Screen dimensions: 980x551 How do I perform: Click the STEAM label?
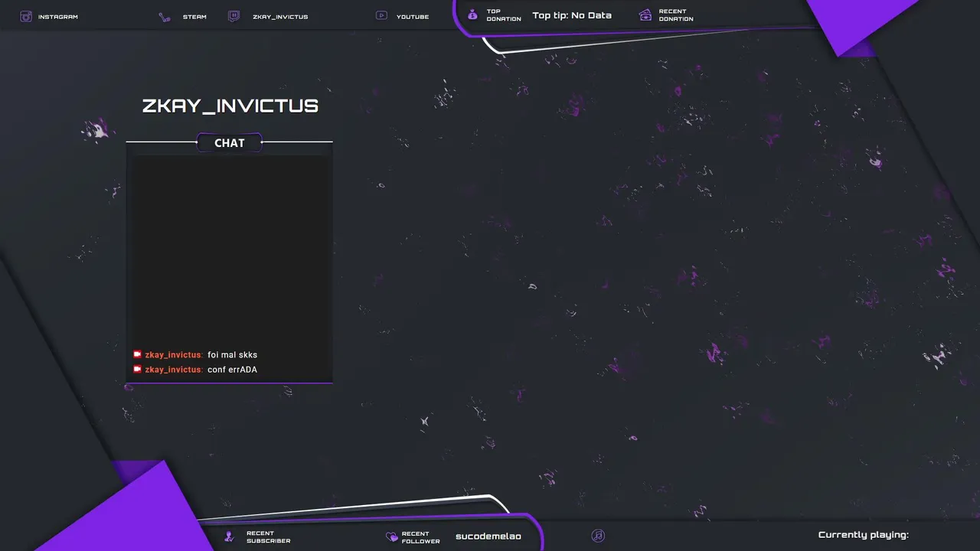194,17
